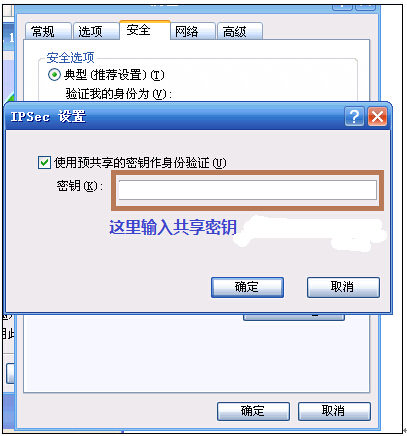Open the IPSec dialog help question-mark icon
Image resolution: width=407 pixels, height=436 pixels.
(x=354, y=116)
